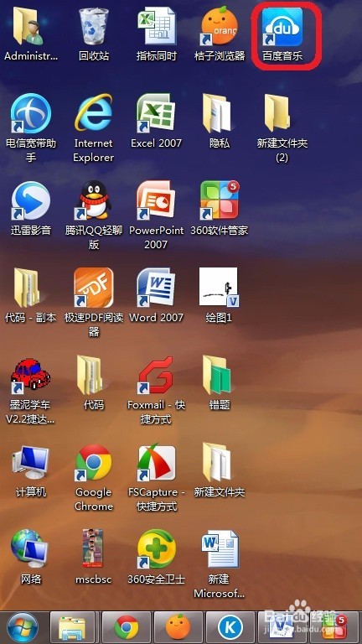Open 计算机 computer icon
The width and height of the screenshot is (362, 644).
click(x=31, y=463)
